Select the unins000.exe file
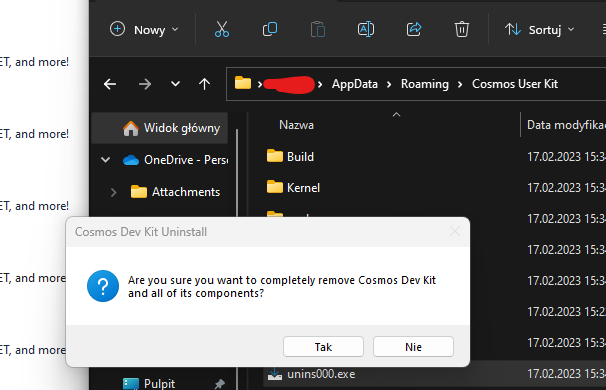 321,374
